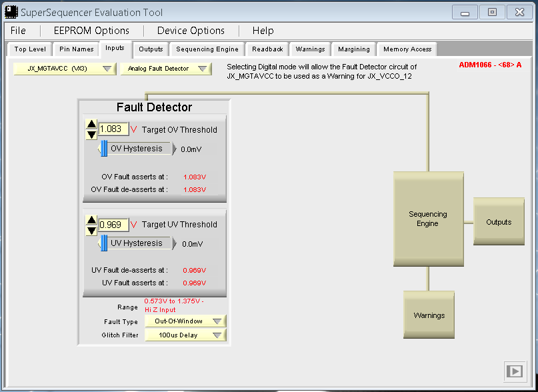Click the ADM1066 - <68> A device label
This screenshot has width=538, height=392.
coord(490,65)
